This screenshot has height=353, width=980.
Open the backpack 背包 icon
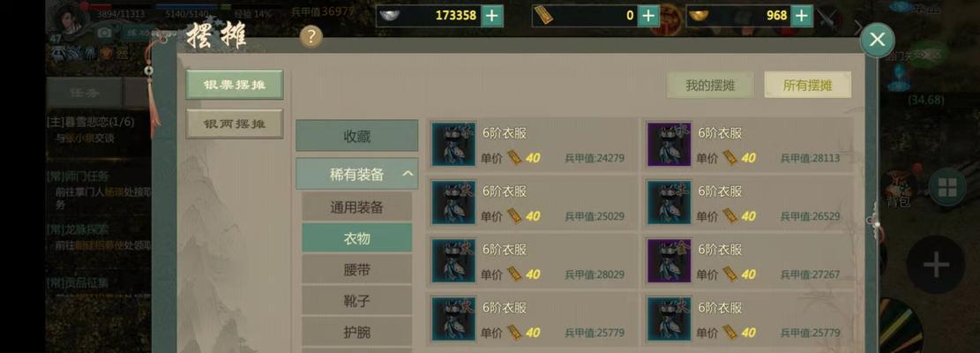coord(898,189)
